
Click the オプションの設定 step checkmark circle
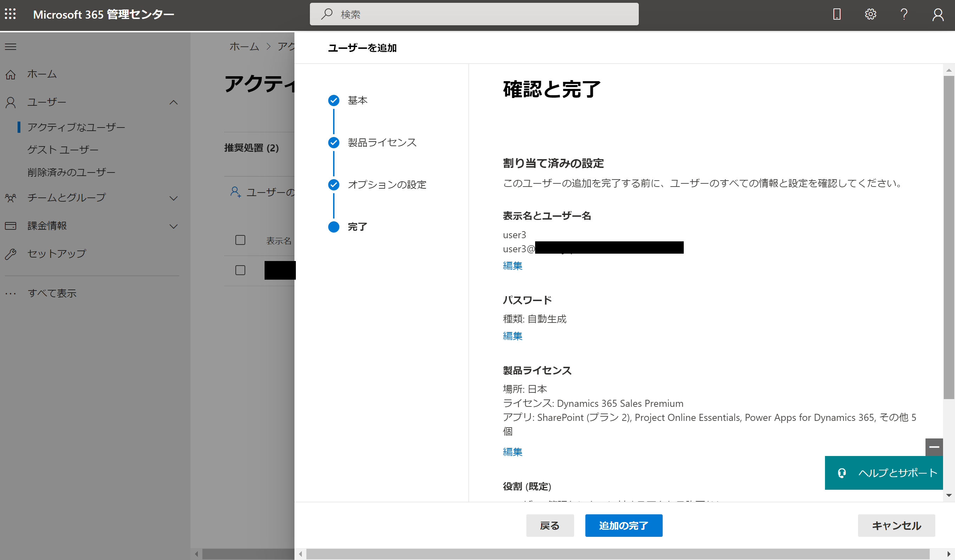tap(333, 184)
